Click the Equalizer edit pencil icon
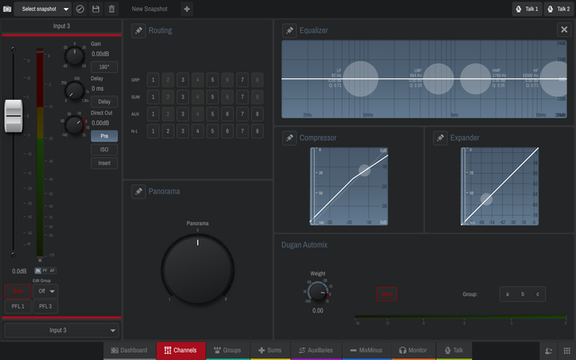This screenshot has height=360, width=576. [289, 30]
